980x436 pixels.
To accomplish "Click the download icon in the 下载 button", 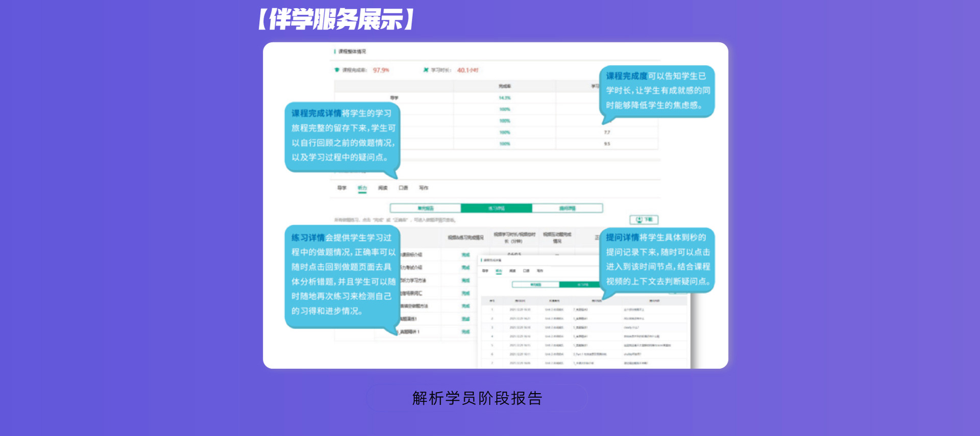I will pos(639,220).
